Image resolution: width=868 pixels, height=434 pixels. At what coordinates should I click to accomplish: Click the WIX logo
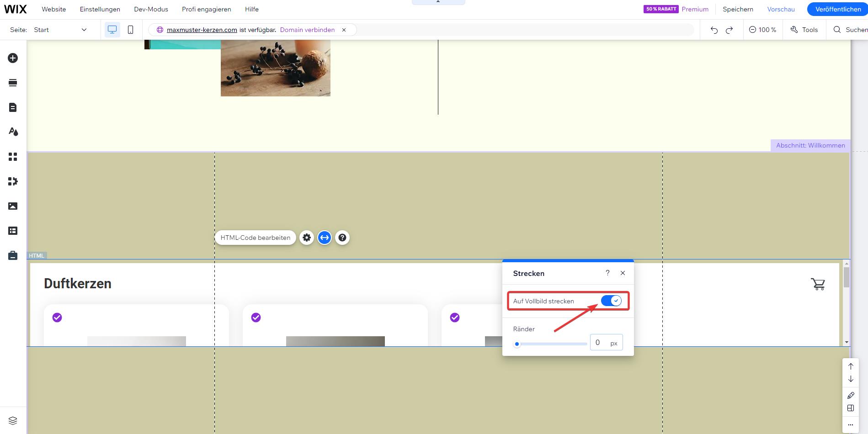[16, 9]
